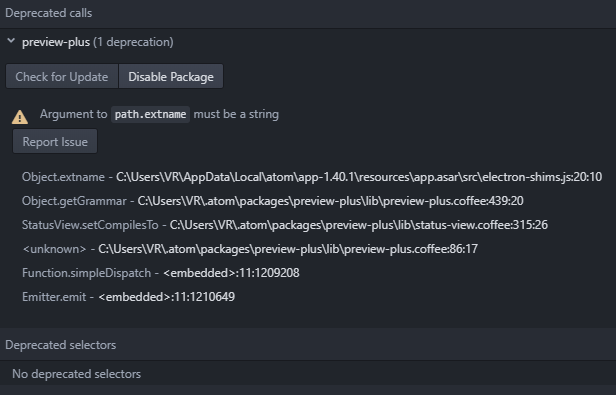Click the StatusView.setCompilesTo frame label
Screen dimensions: 616x395
(90, 225)
